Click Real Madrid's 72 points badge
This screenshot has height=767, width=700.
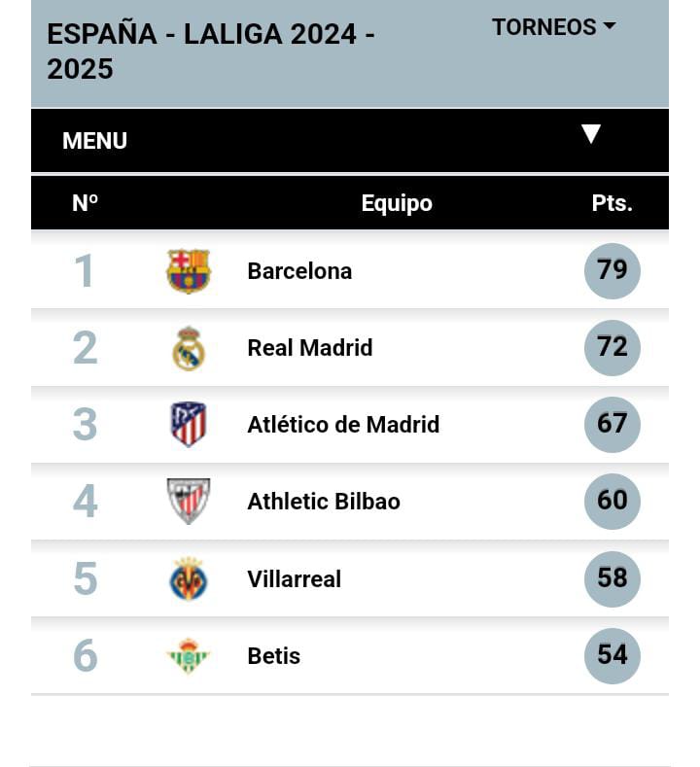(x=612, y=348)
